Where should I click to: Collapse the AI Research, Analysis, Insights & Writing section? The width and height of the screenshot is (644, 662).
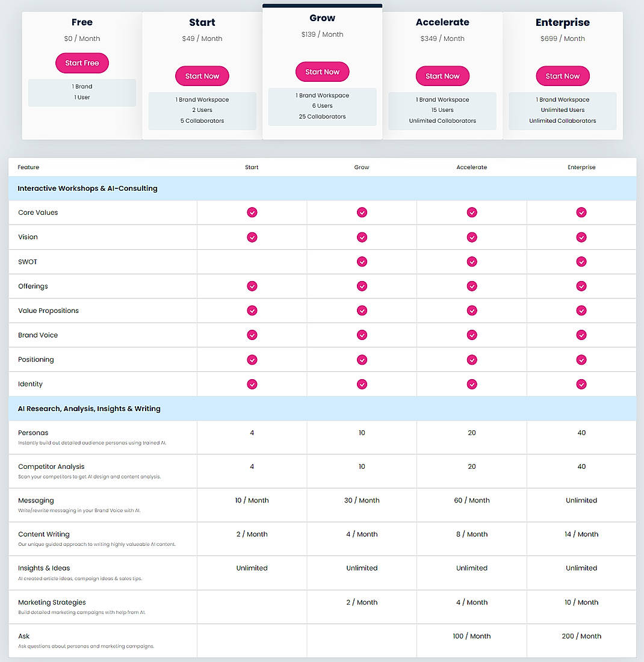[89, 409]
